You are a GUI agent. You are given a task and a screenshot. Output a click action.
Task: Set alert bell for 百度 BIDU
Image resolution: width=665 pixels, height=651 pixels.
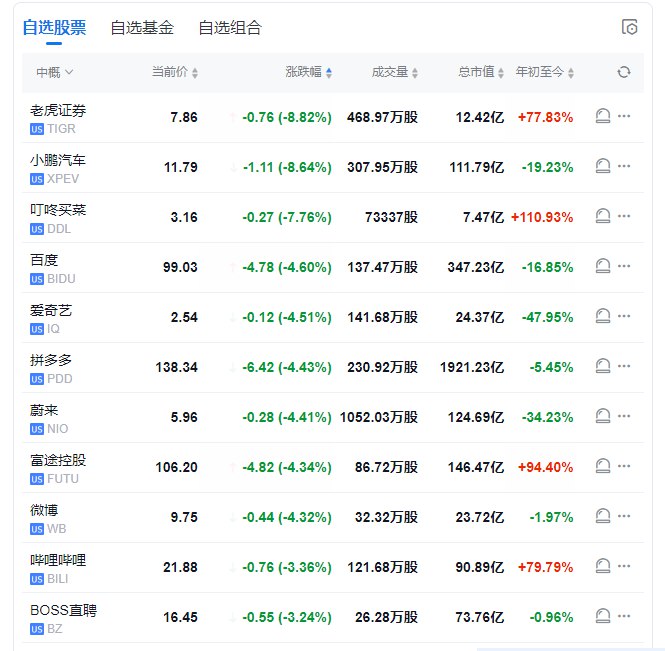603,266
